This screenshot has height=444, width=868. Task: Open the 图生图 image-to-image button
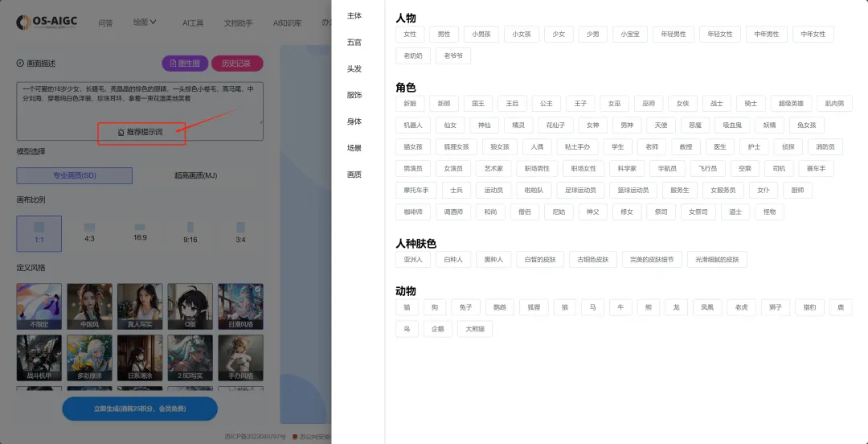(185, 64)
